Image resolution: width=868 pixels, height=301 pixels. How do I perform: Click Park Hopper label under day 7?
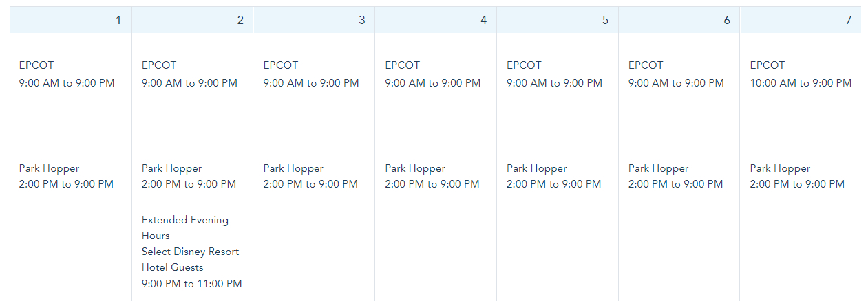click(780, 168)
